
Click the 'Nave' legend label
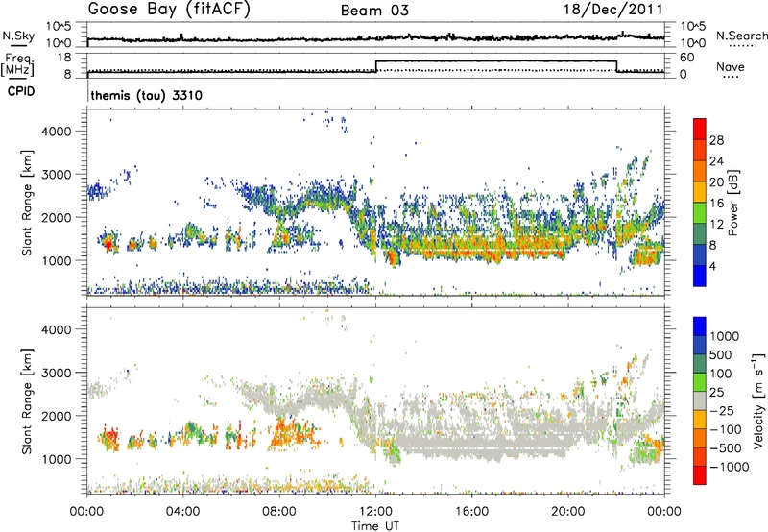[x=731, y=66]
